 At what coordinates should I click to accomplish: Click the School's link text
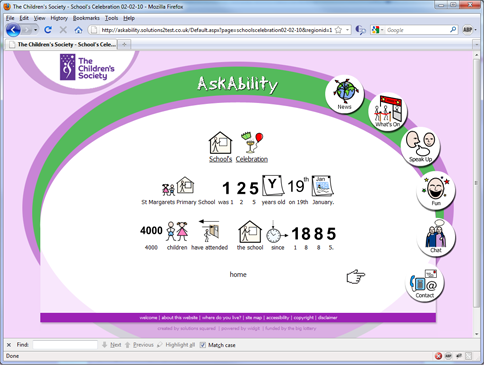pos(220,159)
